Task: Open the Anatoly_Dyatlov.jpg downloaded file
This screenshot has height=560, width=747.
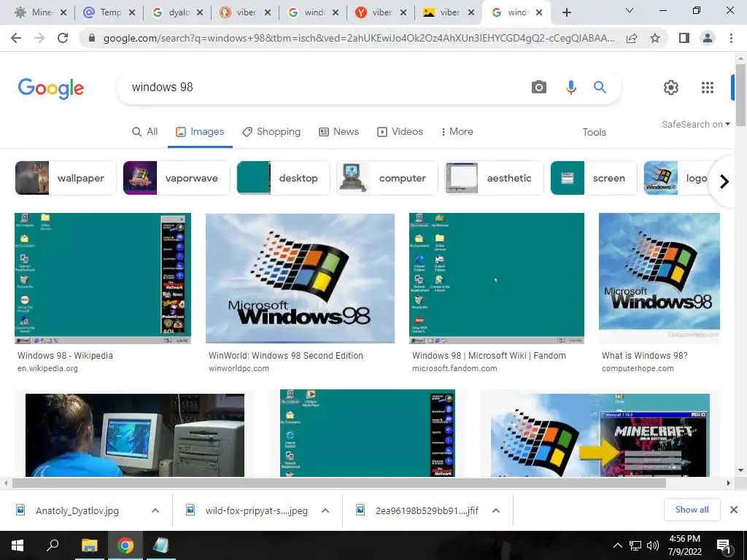Action: [77, 510]
